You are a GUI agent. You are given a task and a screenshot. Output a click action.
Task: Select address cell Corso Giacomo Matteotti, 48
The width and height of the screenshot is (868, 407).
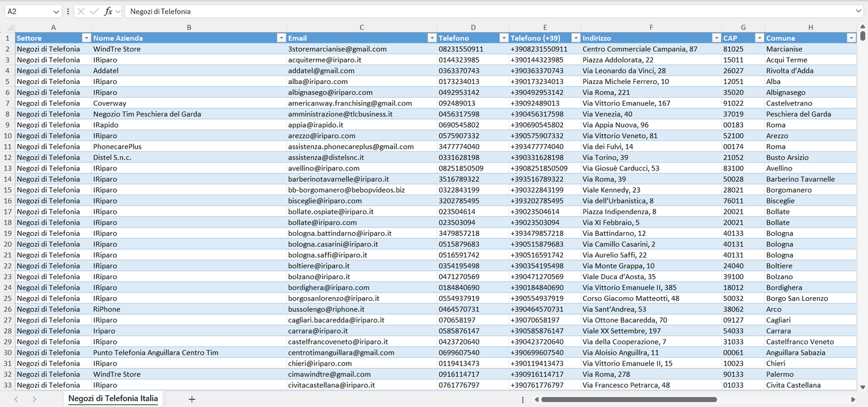point(651,298)
